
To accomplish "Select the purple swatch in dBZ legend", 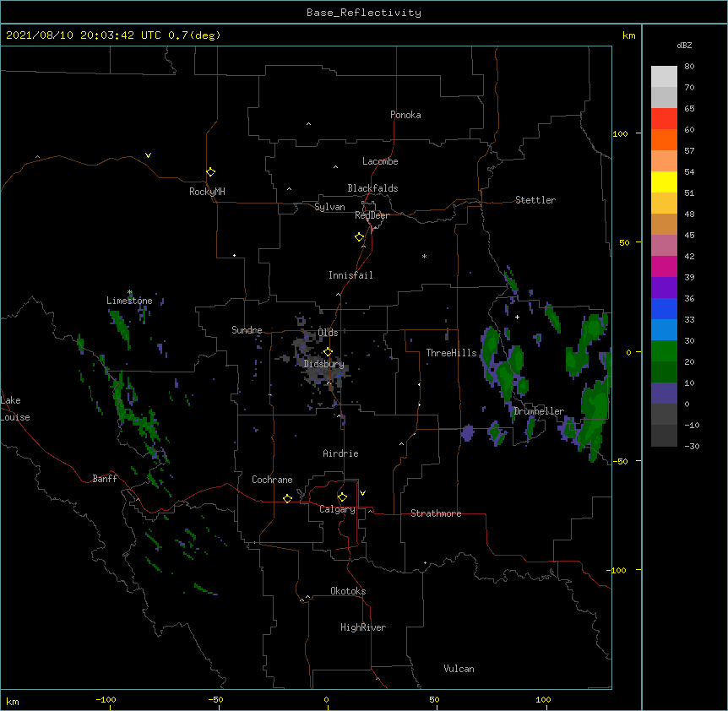I will pos(664,287).
